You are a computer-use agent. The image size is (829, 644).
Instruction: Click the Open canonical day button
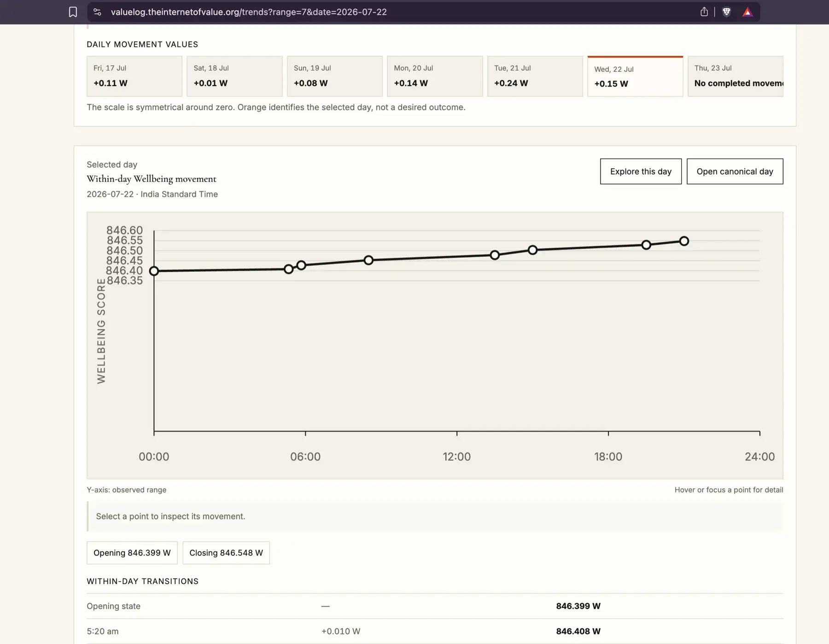pyautogui.click(x=735, y=171)
